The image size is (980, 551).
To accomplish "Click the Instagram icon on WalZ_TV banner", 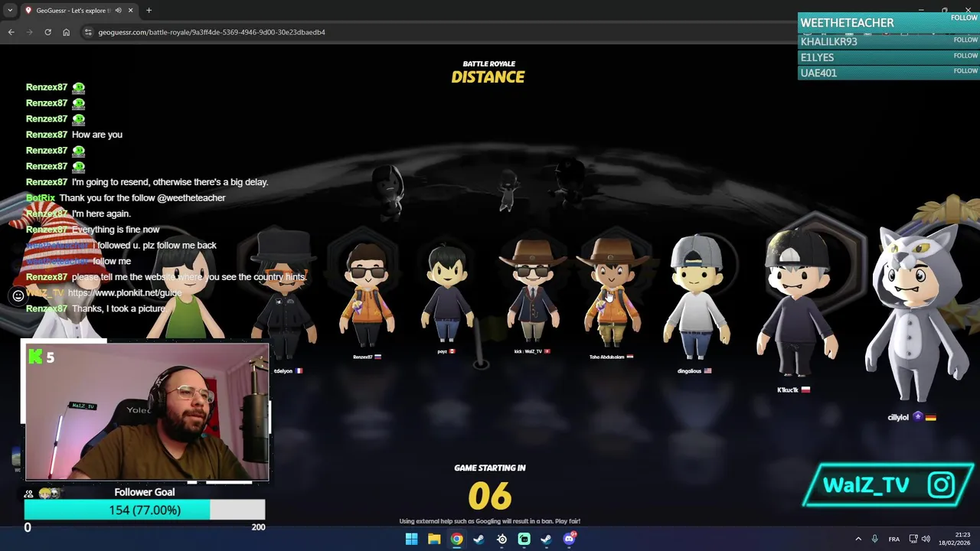I will (941, 484).
